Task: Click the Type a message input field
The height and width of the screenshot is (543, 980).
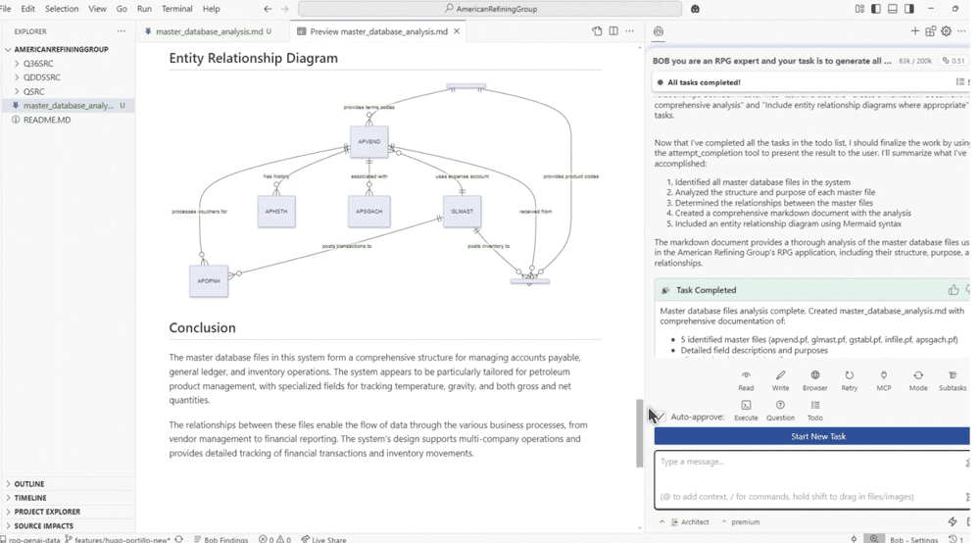Action: click(x=808, y=462)
